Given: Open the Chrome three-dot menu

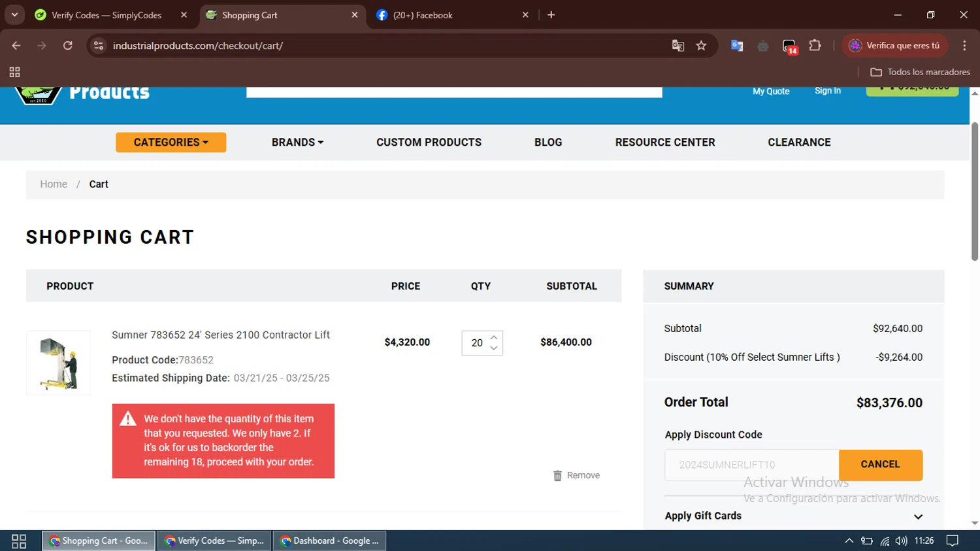Looking at the screenshot, I should [x=964, y=46].
